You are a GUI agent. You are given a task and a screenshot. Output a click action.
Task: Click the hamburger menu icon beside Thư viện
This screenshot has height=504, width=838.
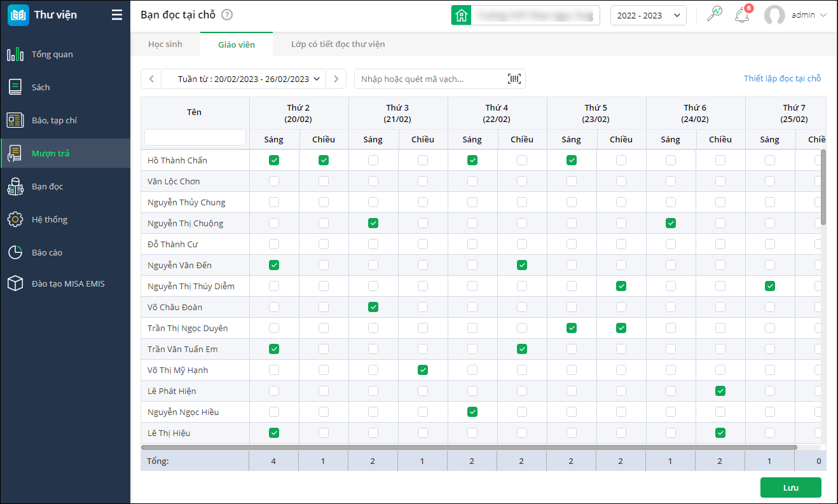click(x=116, y=15)
